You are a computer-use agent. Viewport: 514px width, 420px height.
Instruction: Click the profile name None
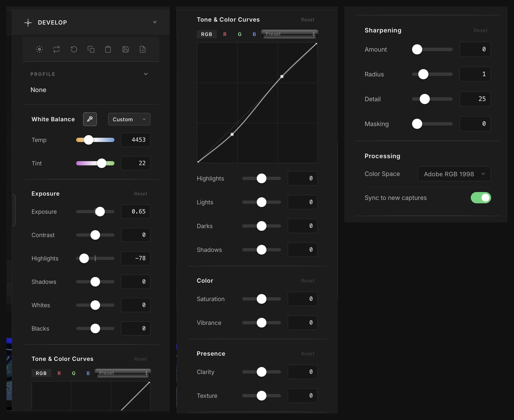click(x=38, y=90)
